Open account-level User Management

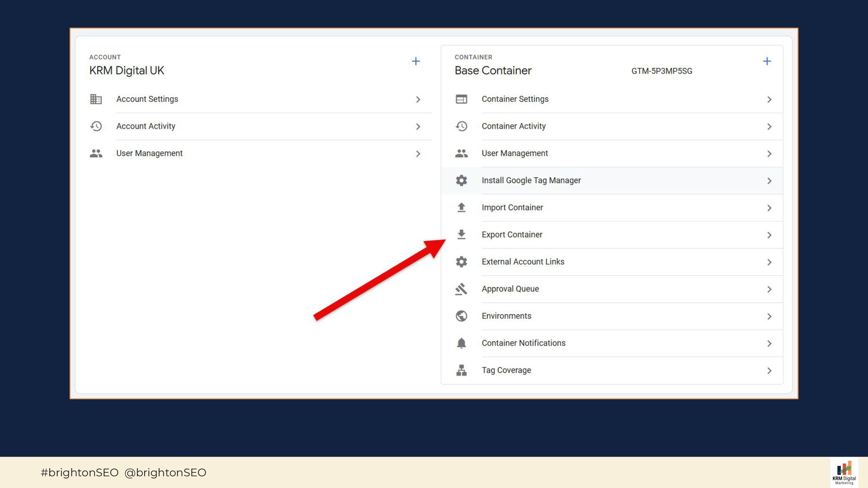point(149,153)
